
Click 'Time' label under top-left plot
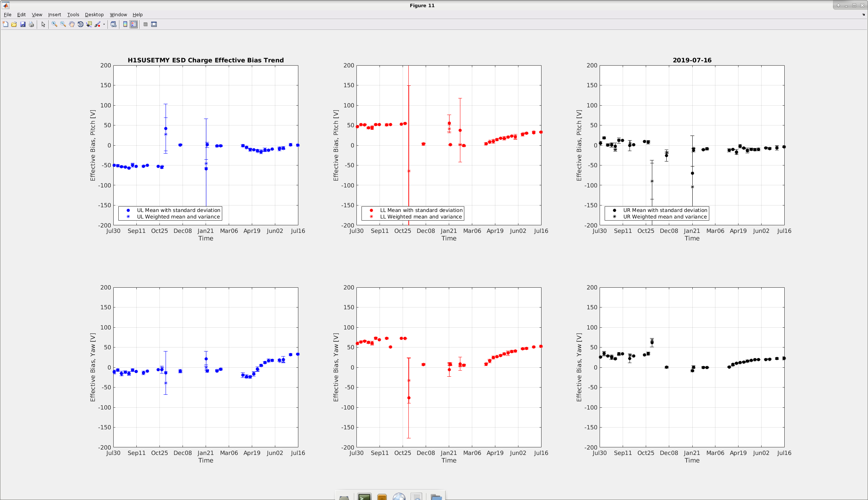click(x=206, y=238)
